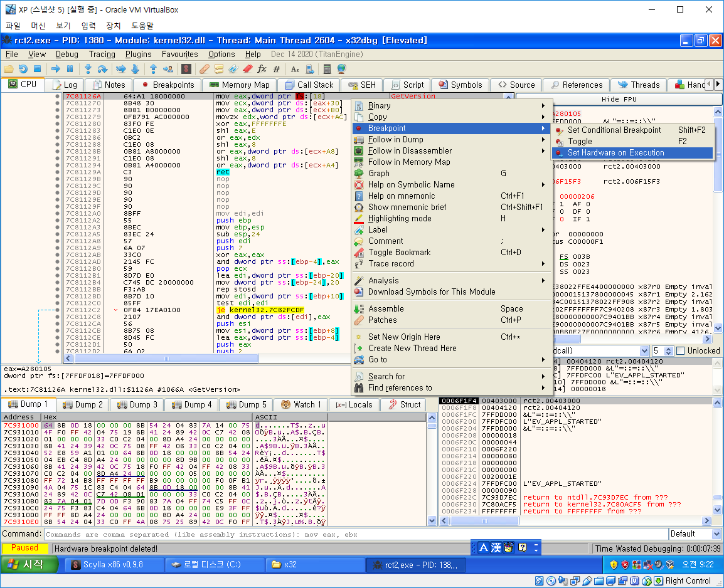Expand the Copy submenu
This screenshot has height=588, width=724.
pos(452,117)
